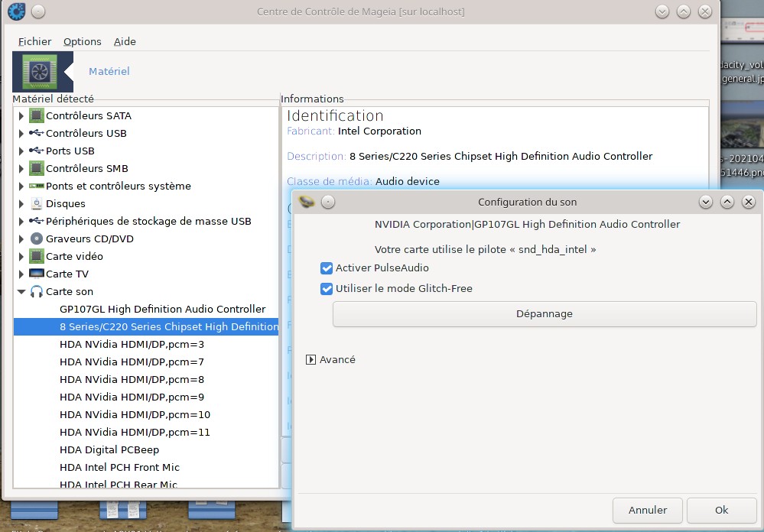Click the 8 Series/C220 description text in Informations
This screenshot has width=764, height=532.
coord(501,157)
